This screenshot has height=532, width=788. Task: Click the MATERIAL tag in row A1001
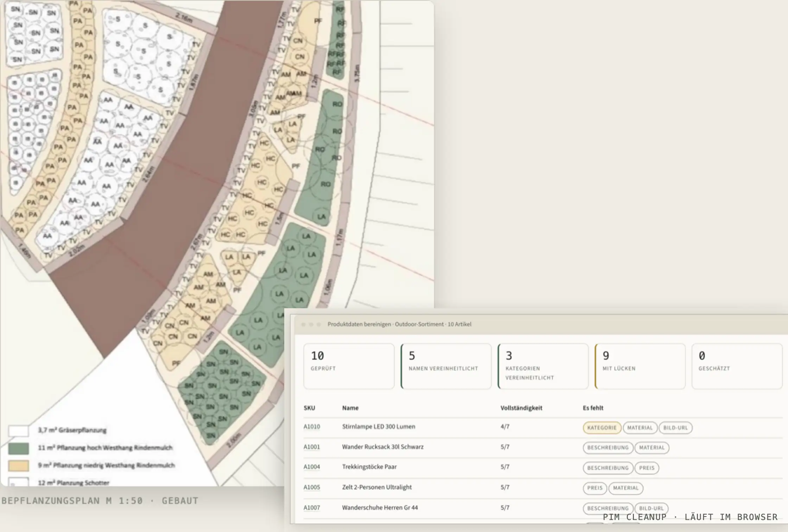[652, 448]
